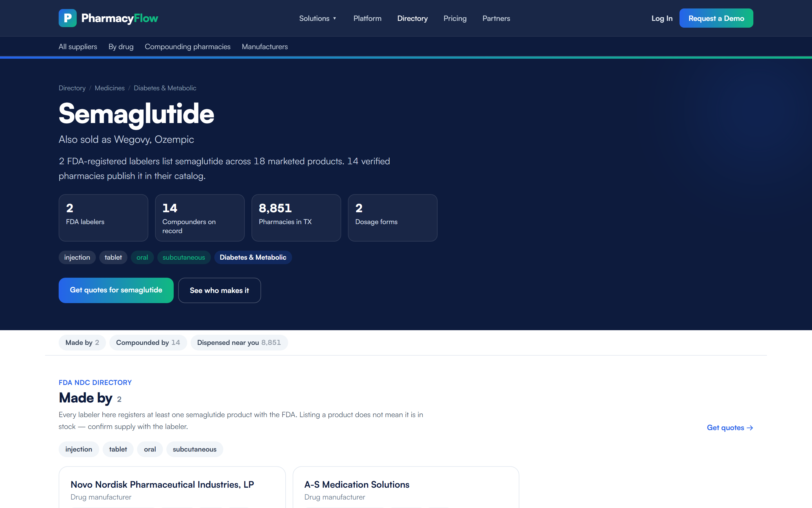Click 'Also sold as Wegovy, Ozempic' text

(126, 139)
